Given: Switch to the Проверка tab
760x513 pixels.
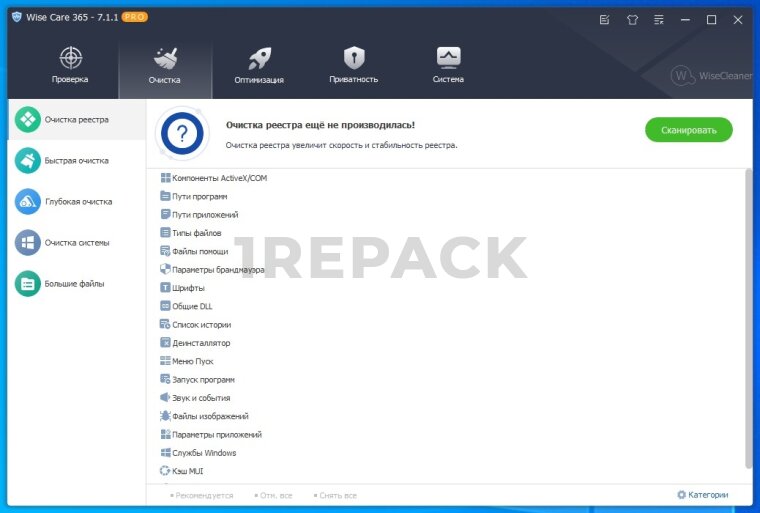Looking at the screenshot, I should point(70,65).
